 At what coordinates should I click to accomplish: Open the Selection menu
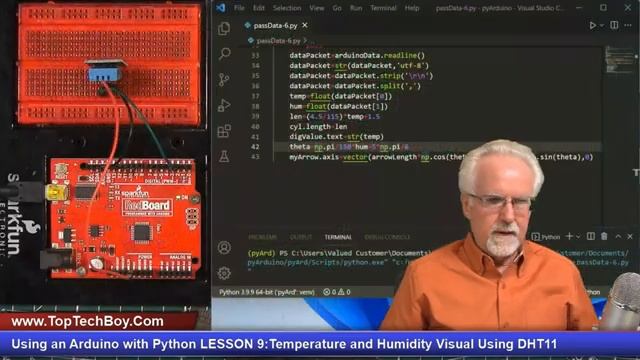(287, 8)
